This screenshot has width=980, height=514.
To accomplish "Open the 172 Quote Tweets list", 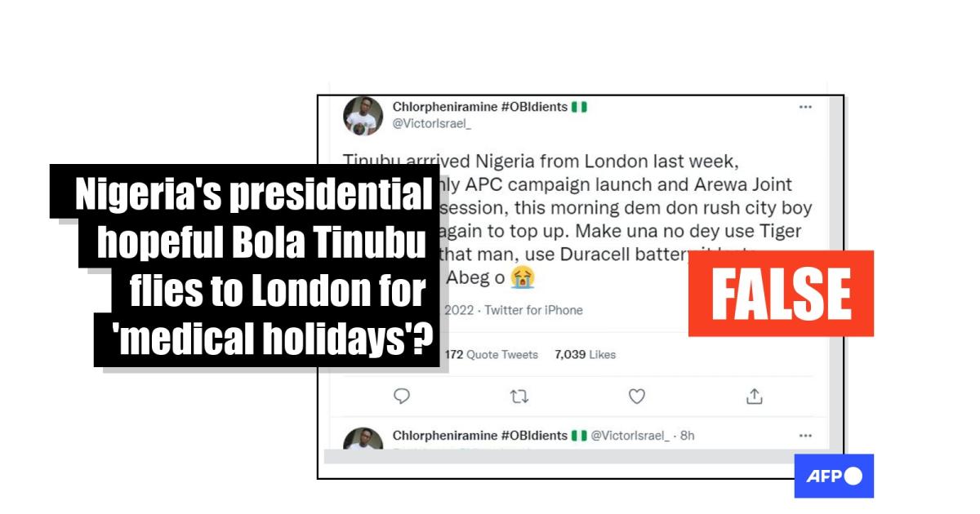I will pyautogui.click(x=492, y=354).
